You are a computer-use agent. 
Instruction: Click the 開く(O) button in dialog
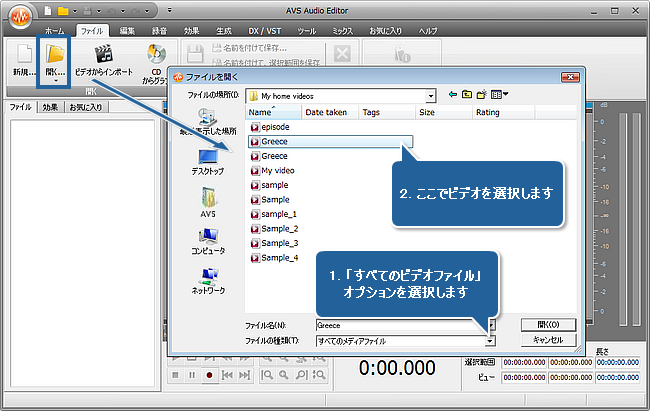[x=548, y=325]
